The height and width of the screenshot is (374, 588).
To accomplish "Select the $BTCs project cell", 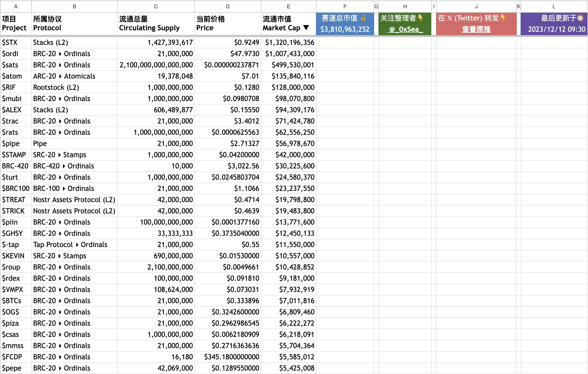I will (x=16, y=301).
